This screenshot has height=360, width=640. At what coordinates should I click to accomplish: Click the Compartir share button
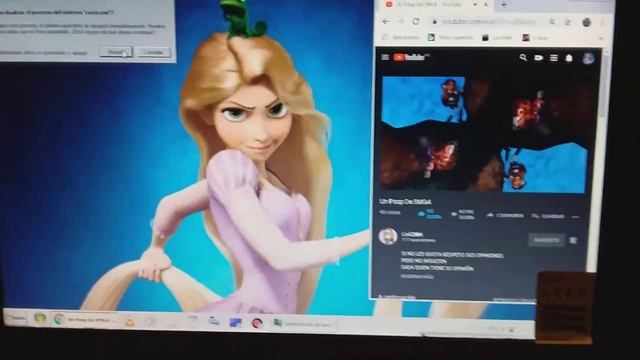[x=505, y=215]
